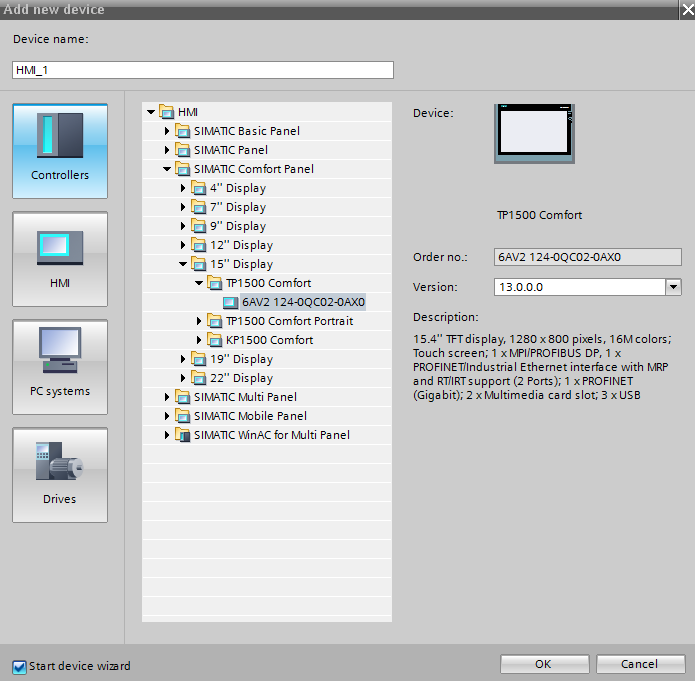Toggle the Start device wizard checkbox
The width and height of the screenshot is (695, 681).
19,667
